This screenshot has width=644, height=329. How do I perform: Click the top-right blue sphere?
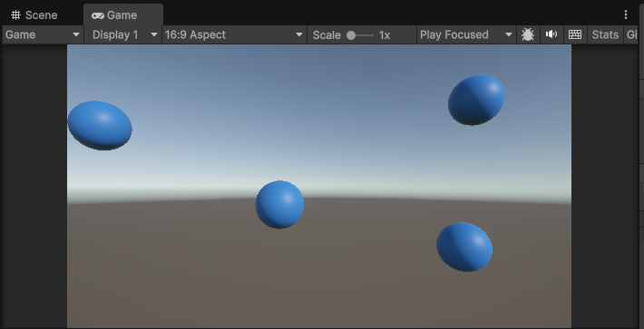476,100
